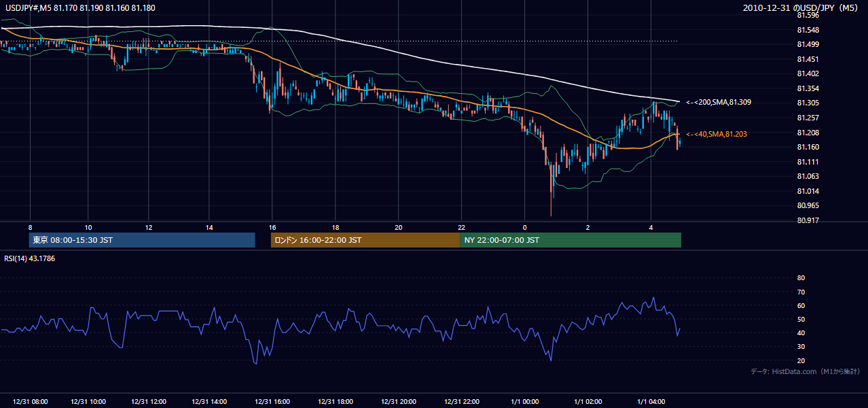Click hour tick 18 under the price chart

click(x=336, y=227)
